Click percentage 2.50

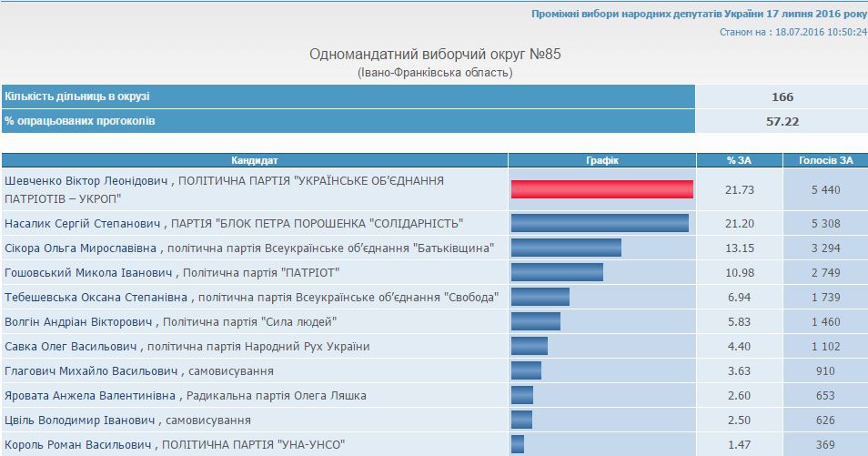coord(739,420)
